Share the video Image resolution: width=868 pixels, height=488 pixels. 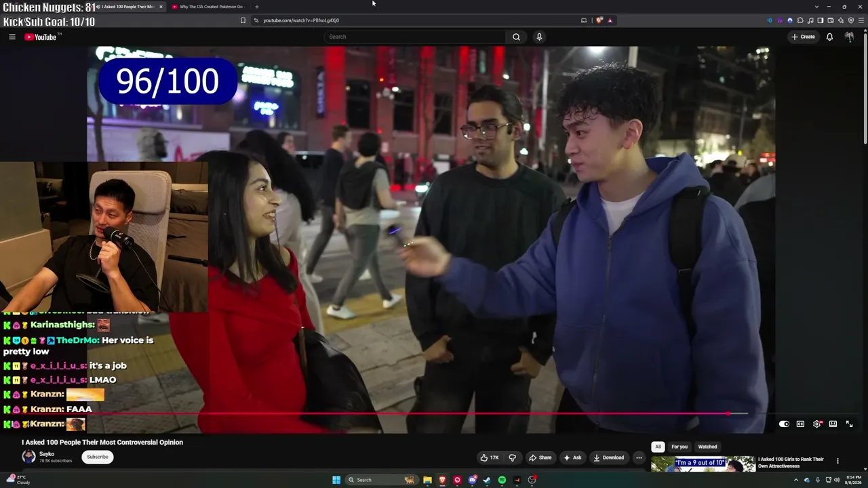click(540, 457)
